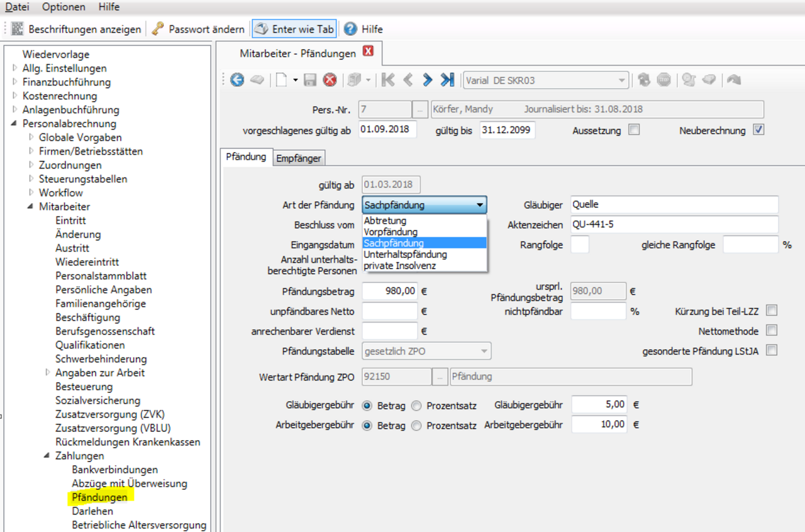Choose Vorpfändung from the dropdown list
Viewport: 805px width, 532px height.
coord(425,232)
